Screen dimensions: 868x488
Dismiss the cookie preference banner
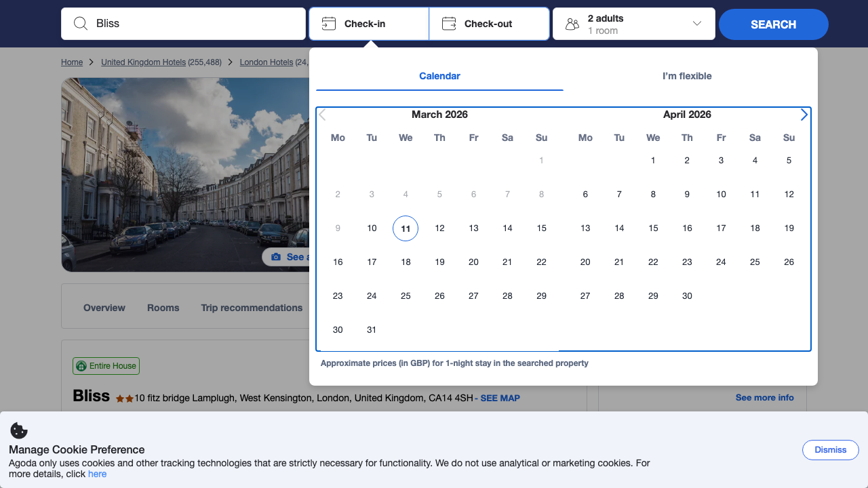830,449
